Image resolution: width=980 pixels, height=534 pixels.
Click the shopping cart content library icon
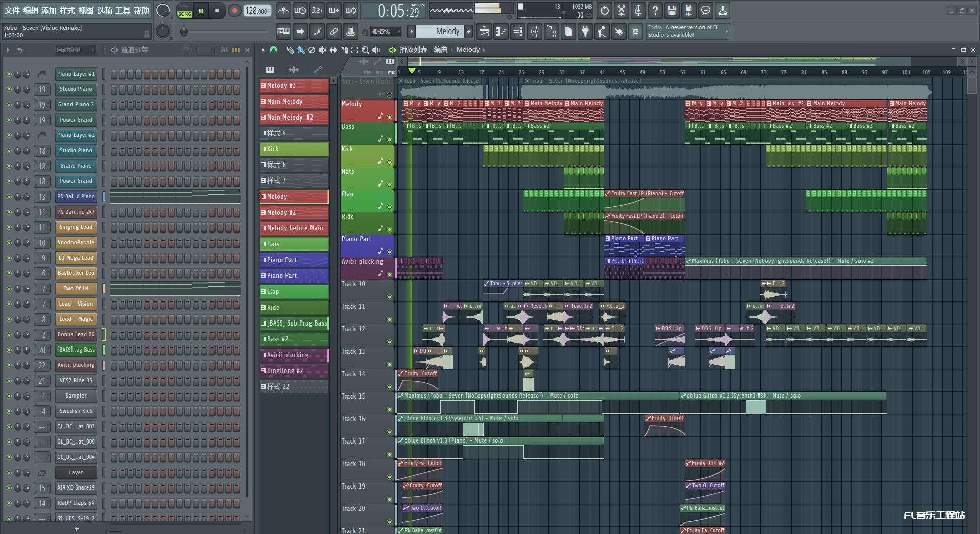[x=635, y=32]
